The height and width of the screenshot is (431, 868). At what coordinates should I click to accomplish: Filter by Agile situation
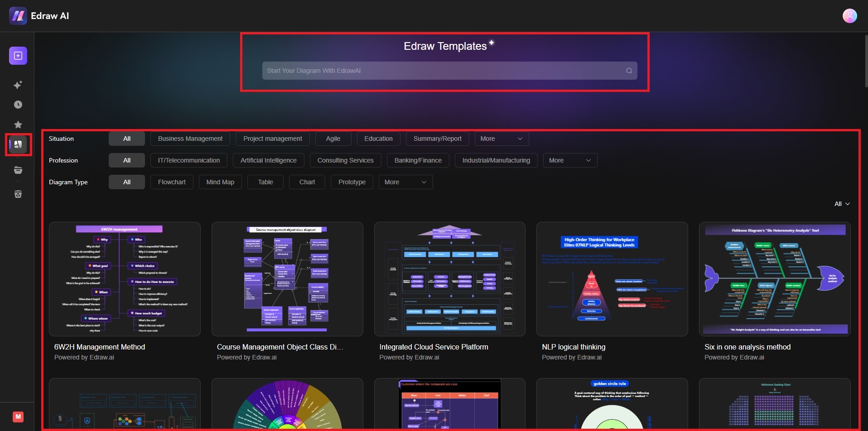[333, 139]
